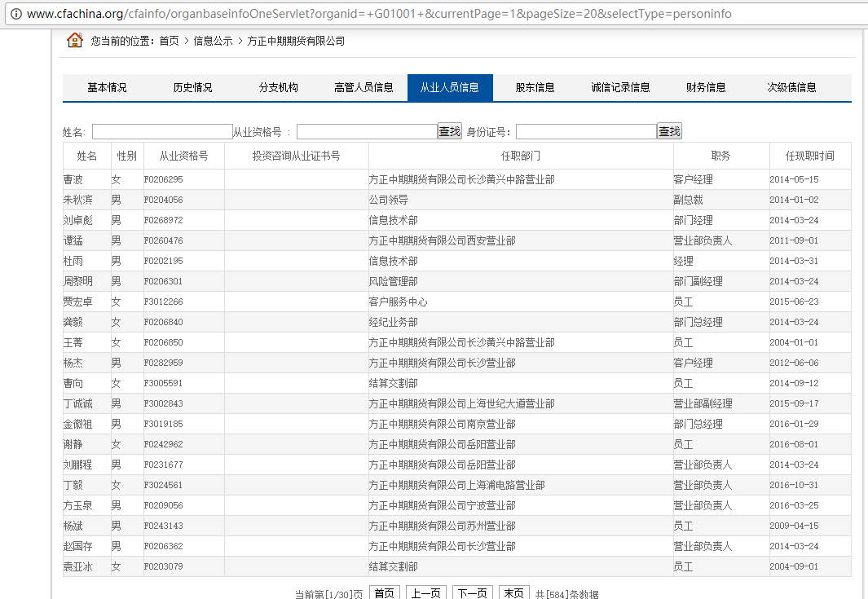Switch to the 高管人员信息 tab
Viewport: 868px width, 599px height.
tap(364, 87)
